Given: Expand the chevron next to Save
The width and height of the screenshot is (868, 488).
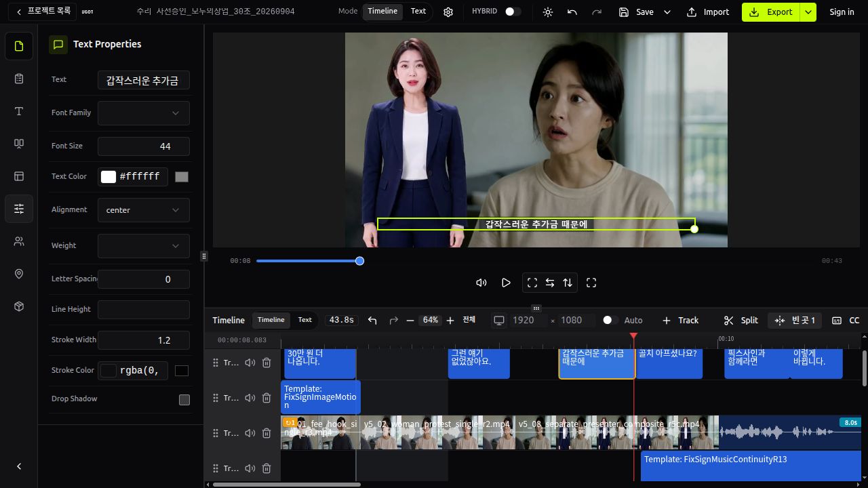Looking at the screenshot, I should pos(667,12).
